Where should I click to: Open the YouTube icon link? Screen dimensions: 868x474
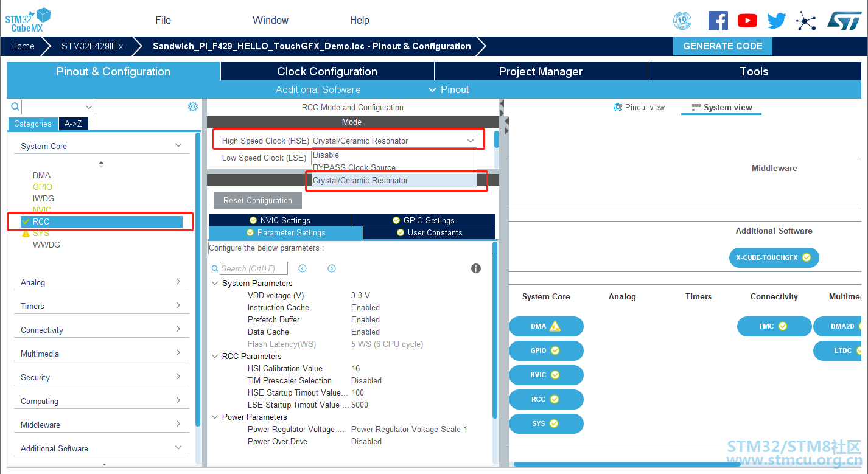(x=747, y=21)
